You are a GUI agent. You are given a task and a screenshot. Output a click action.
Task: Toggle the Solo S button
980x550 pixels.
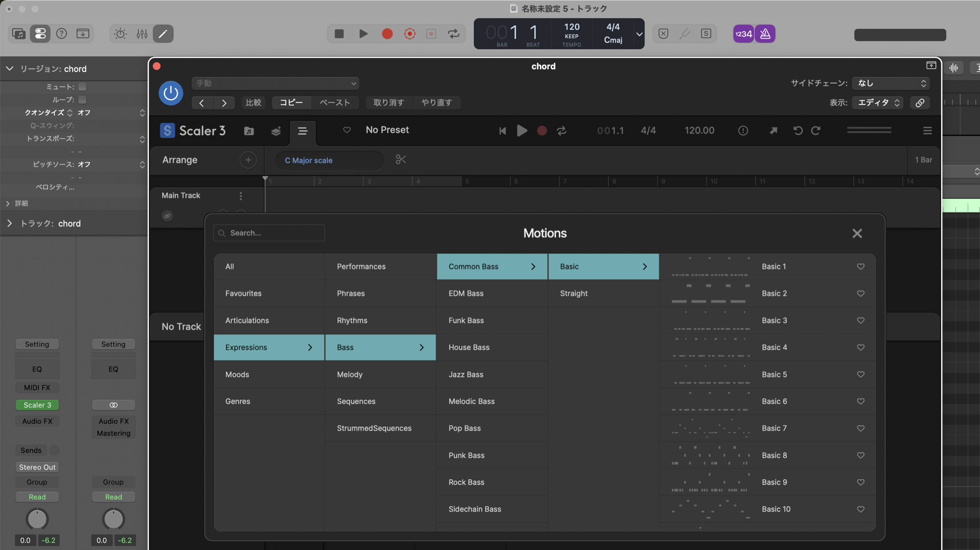tap(706, 34)
